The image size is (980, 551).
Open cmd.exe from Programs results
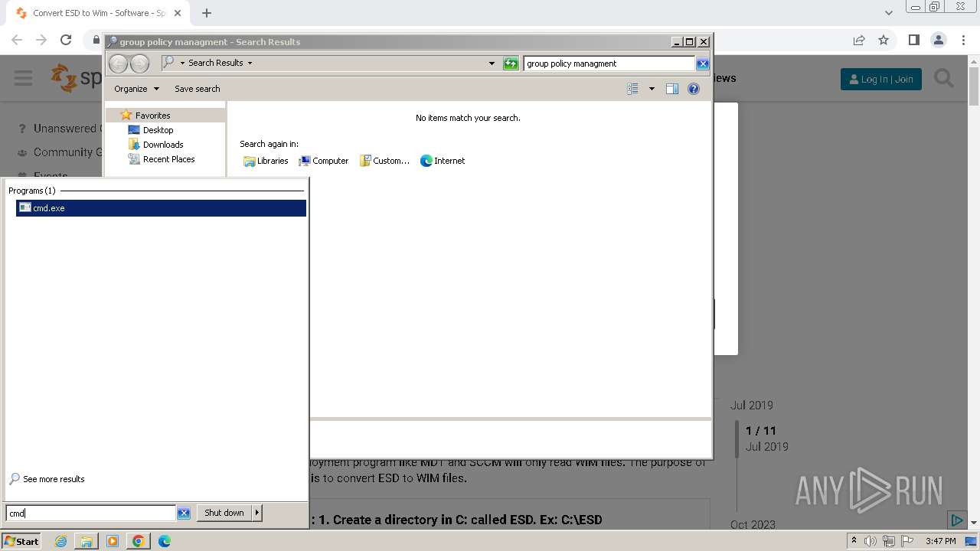[161, 208]
